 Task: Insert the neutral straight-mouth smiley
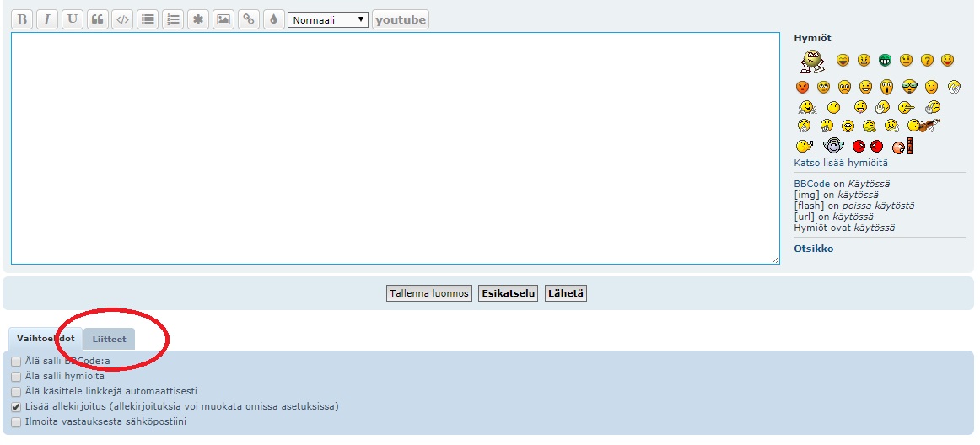[x=907, y=60]
